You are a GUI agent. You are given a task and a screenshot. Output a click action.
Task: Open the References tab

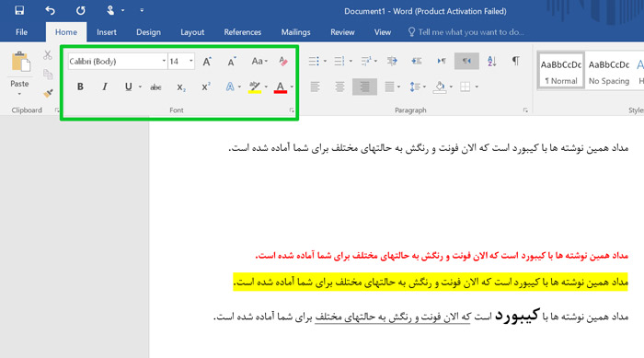[x=242, y=32]
